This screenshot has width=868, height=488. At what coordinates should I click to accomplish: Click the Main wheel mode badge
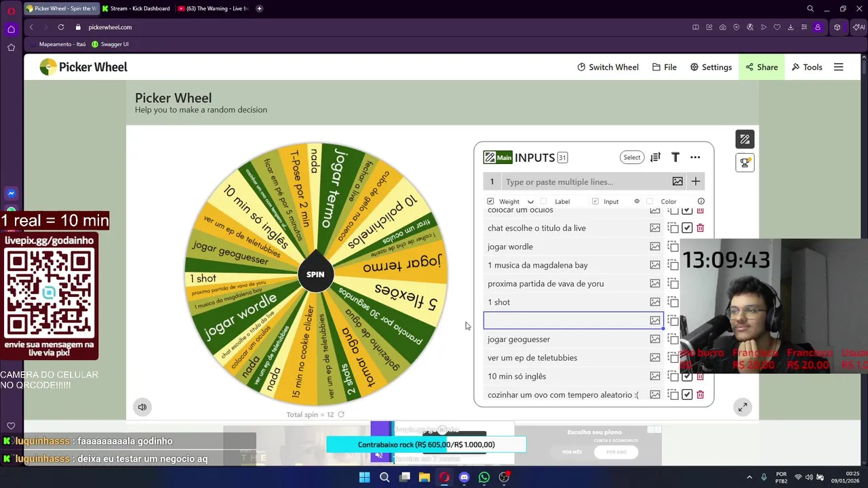(x=498, y=157)
